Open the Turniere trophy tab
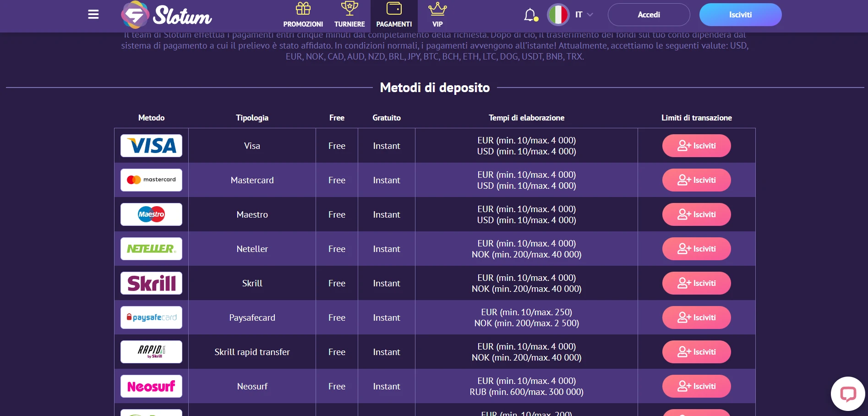The height and width of the screenshot is (416, 868). (x=349, y=15)
